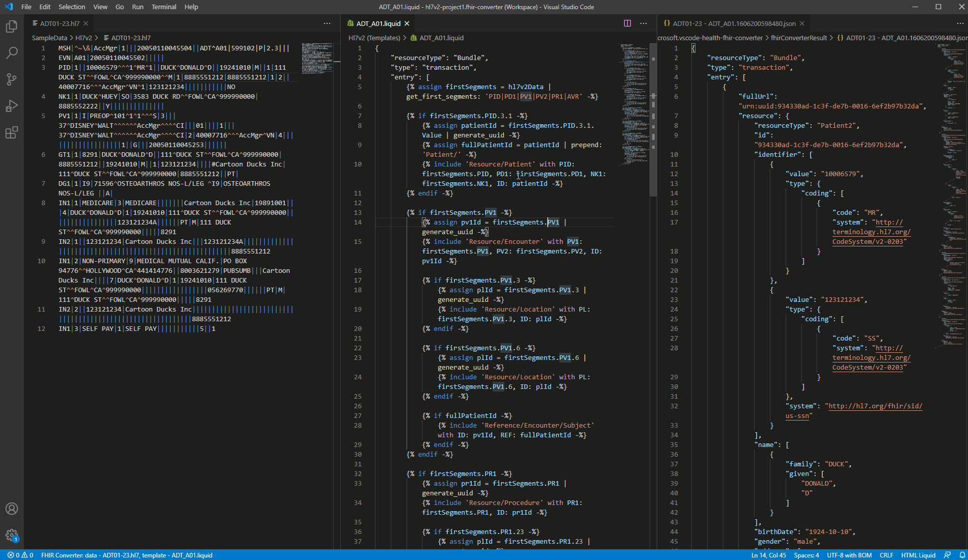Click the minimap of the hl7 editor
Screen dimensions: 968x560
coord(317,59)
